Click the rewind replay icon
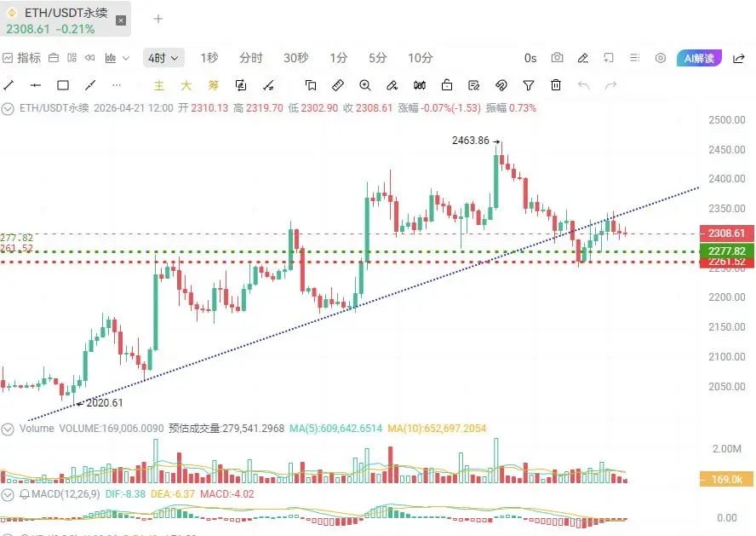The image size is (756, 536). 89,58
